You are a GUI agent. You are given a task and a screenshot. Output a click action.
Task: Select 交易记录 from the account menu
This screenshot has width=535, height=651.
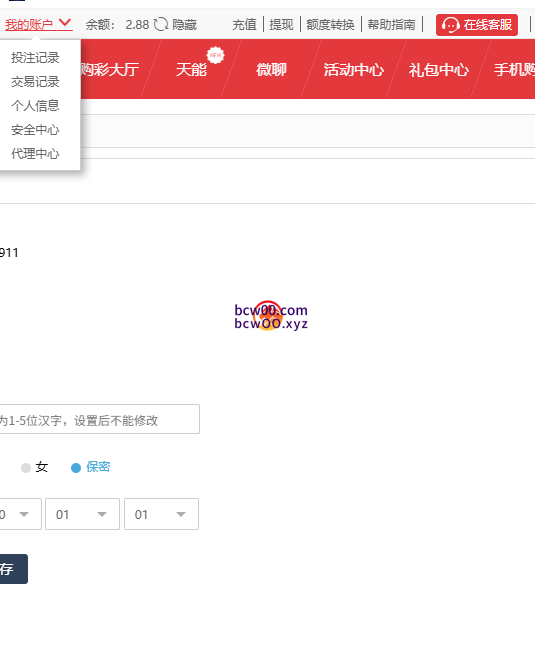35,82
